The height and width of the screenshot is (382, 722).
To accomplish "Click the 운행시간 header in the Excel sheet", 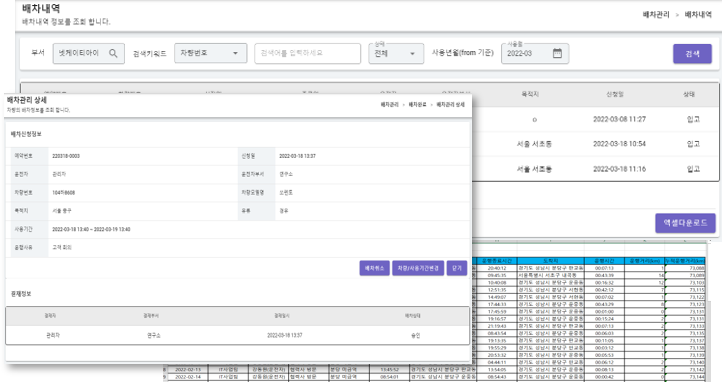I will point(604,260).
